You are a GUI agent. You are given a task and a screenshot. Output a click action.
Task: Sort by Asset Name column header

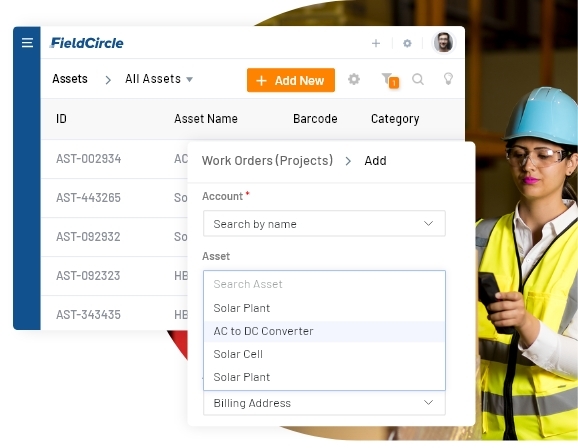coord(206,119)
